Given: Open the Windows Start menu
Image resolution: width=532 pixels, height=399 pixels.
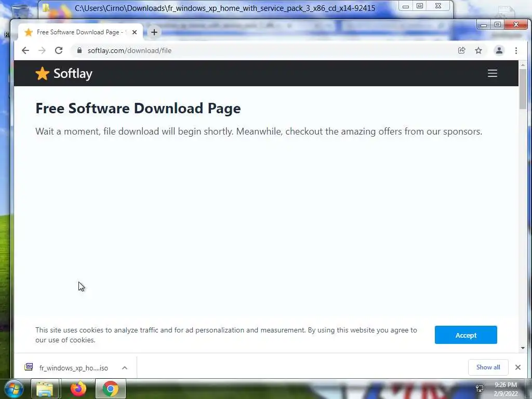Looking at the screenshot, I should [14, 389].
